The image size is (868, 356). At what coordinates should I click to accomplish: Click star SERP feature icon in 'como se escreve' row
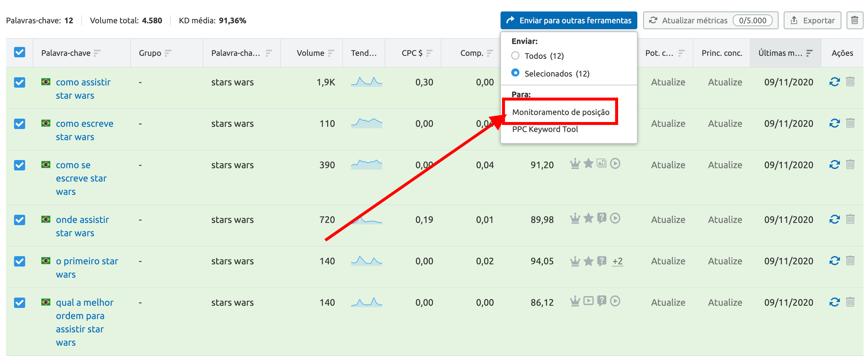click(589, 163)
